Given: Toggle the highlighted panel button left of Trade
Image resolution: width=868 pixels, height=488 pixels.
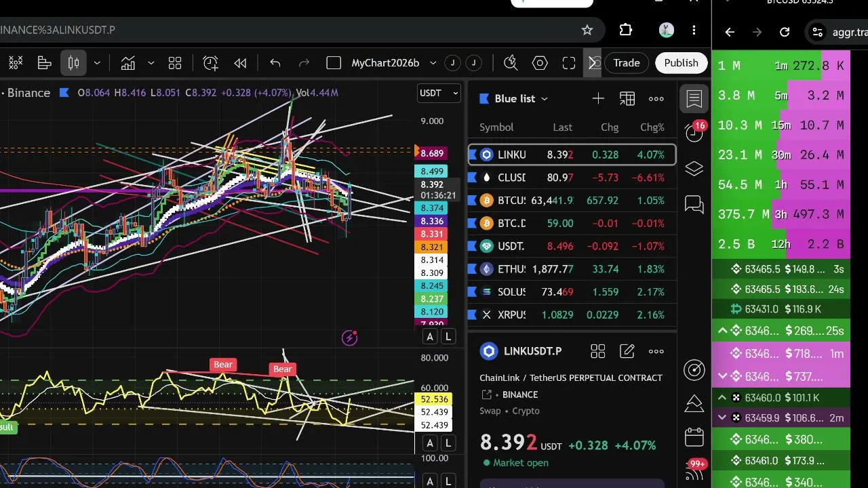Looking at the screenshot, I should tap(593, 63).
